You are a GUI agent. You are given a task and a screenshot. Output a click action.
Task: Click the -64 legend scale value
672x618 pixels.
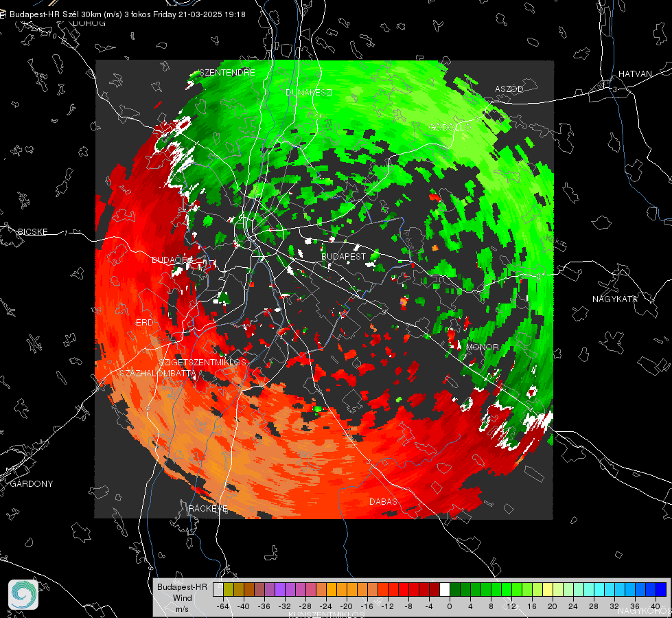(x=223, y=606)
